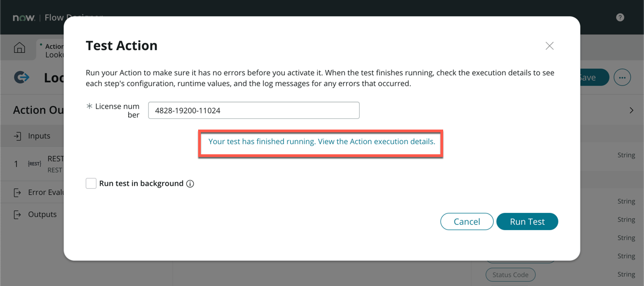This screenshot has width=644, height=286.
Task: Click the help question mark icon
Action: click(x=620, y=17)
